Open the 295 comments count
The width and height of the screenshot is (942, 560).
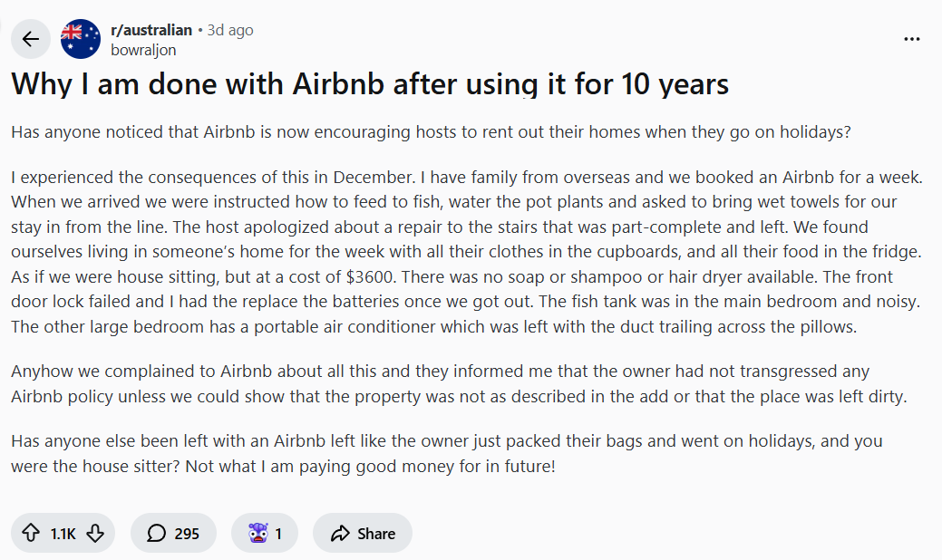click(x=187, y=534)
